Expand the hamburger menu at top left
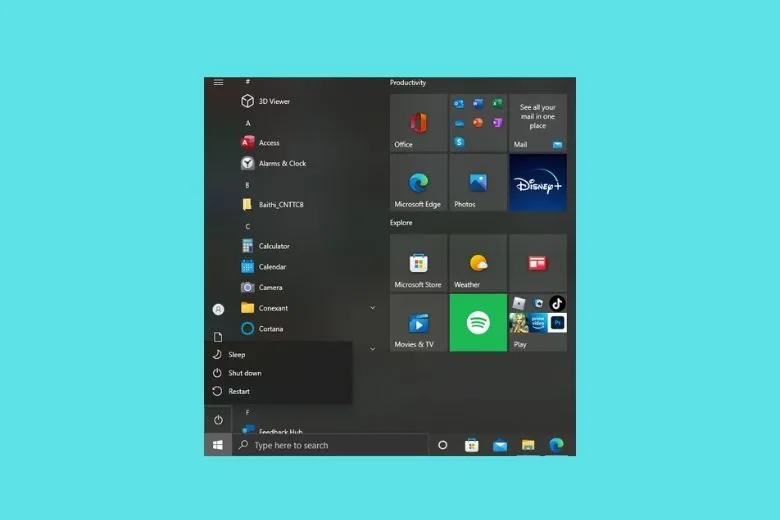This screenshot has height=520, width=780. [218, 82]
